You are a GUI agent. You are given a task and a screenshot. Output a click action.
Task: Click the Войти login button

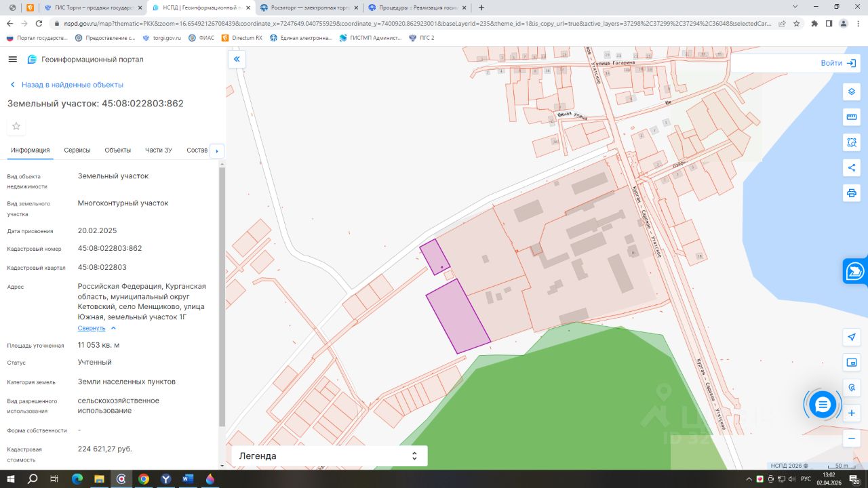[838, 63]
